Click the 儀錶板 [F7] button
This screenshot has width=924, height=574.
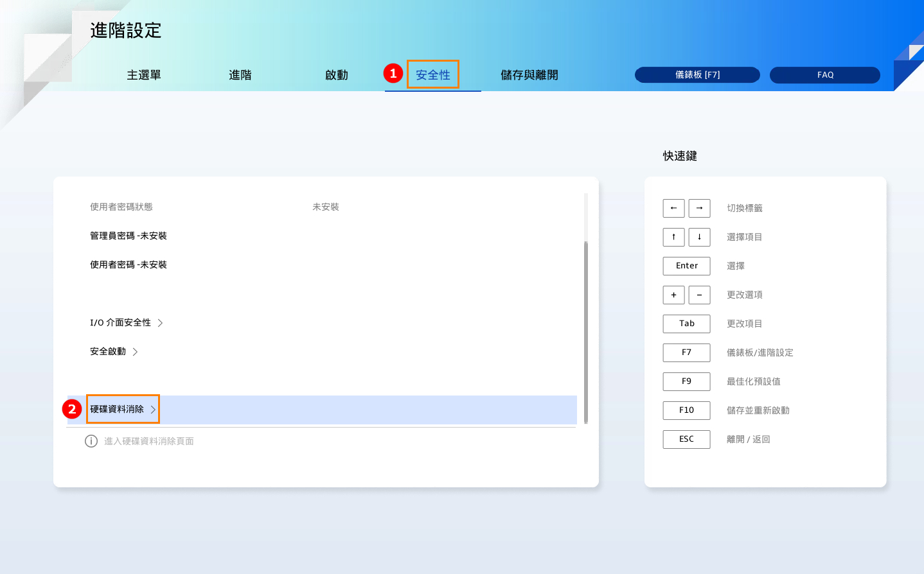pos(697,75)
